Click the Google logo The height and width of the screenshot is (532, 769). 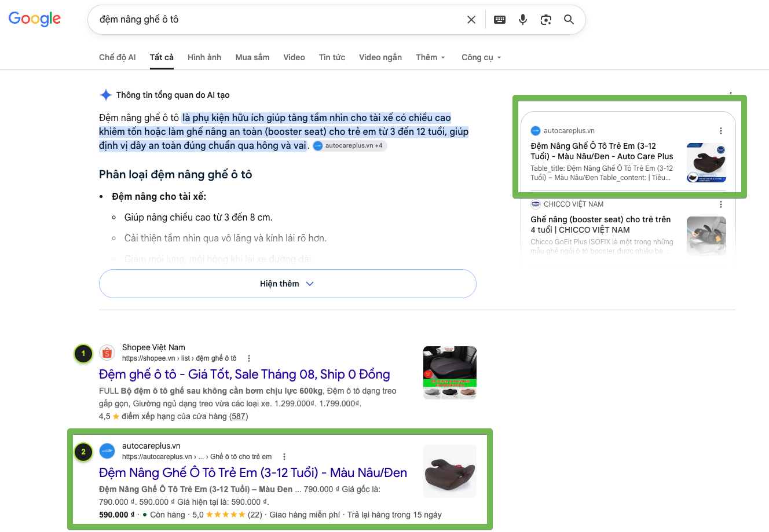click(35, 19)
